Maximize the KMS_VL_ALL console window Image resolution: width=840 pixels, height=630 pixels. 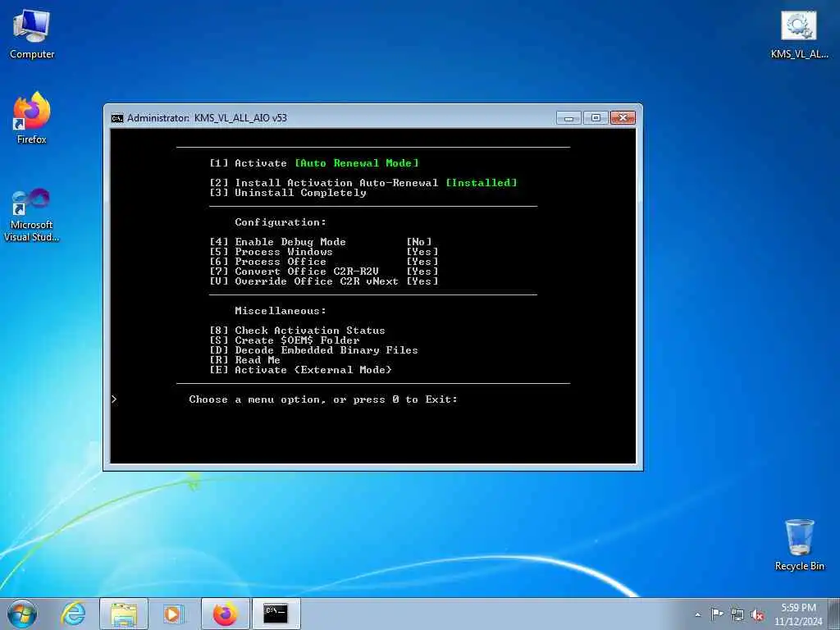596,118
